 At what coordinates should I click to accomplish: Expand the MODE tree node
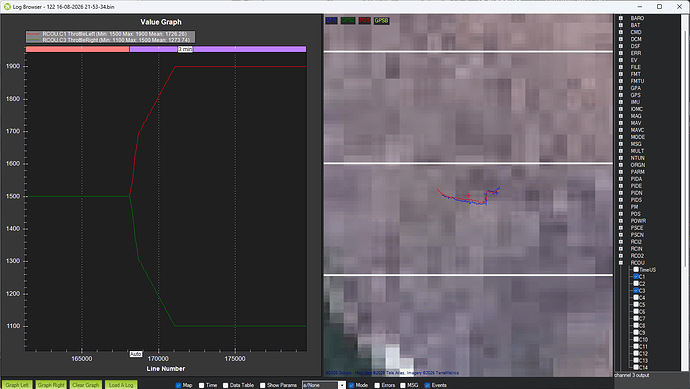621,137
